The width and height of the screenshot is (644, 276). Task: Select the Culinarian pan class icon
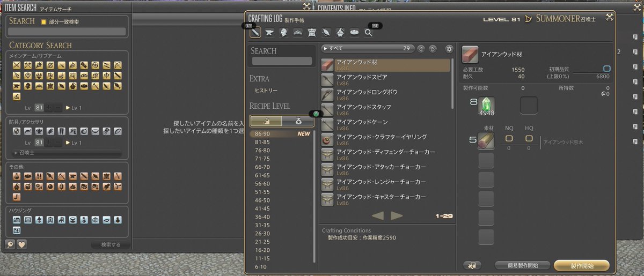(x=354, y=32)
